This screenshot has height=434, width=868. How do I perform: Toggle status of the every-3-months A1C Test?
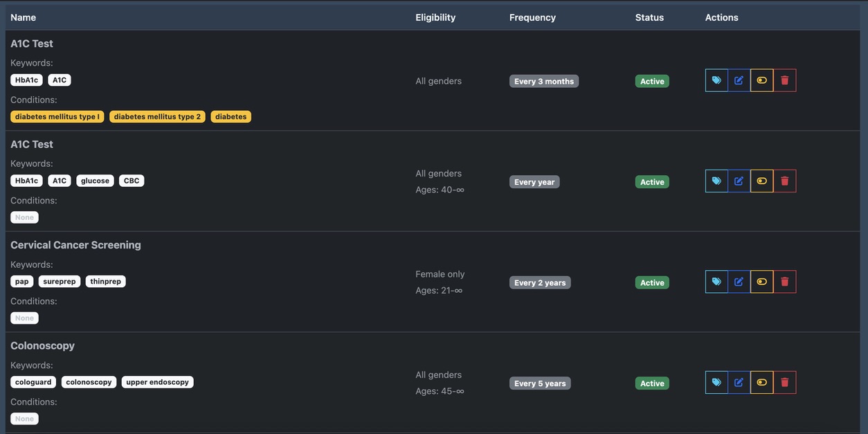762,80
